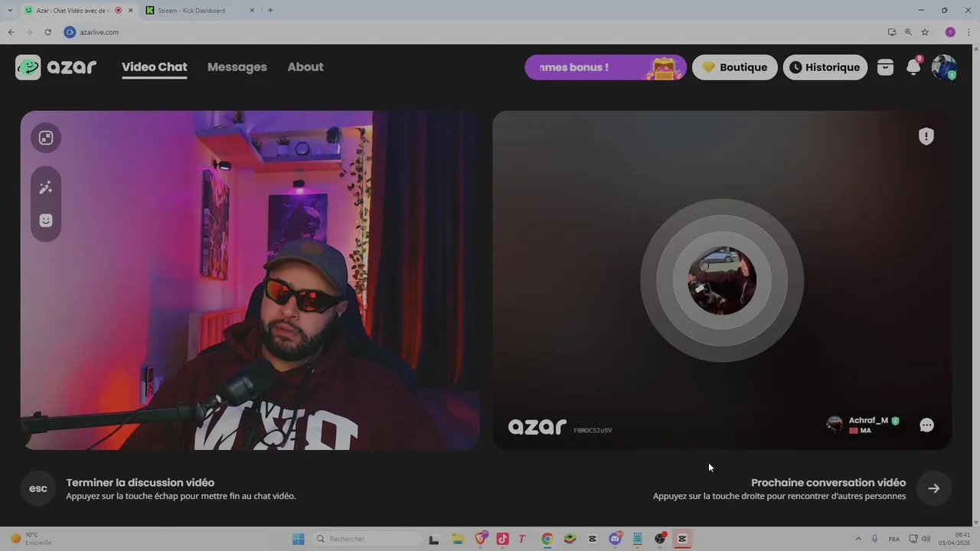Switch FRA keyboard language
The image size is (980, 551).
coord(894,539)
